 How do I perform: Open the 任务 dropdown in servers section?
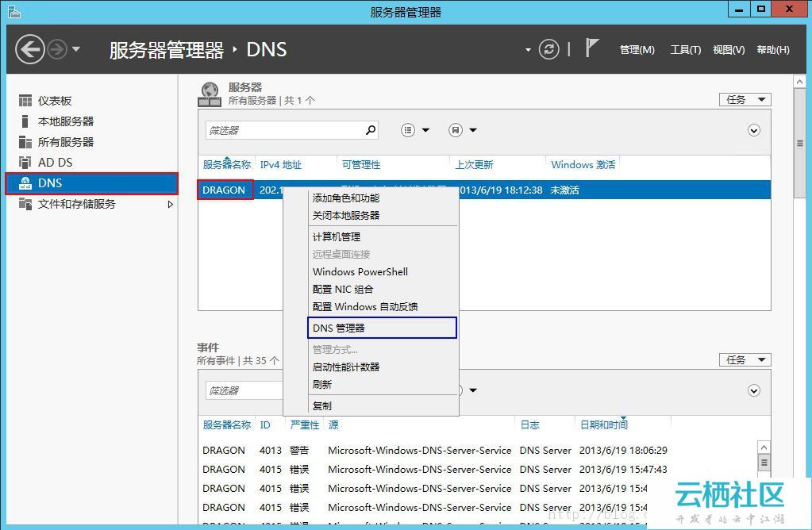[x=745, y=100]
